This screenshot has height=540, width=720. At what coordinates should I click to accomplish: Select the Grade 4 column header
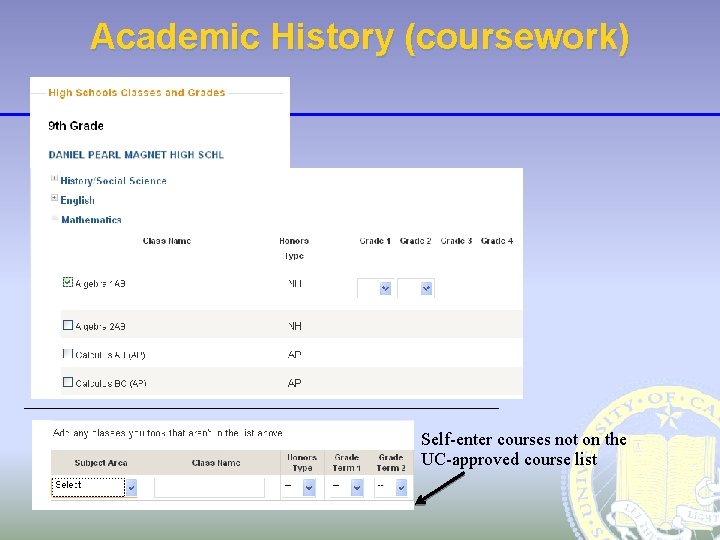point(497,241)
